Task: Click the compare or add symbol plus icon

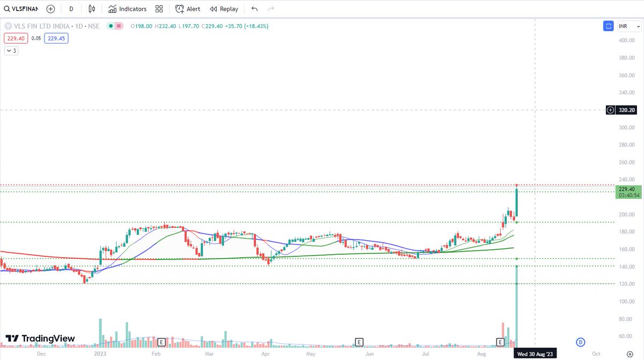Action: pos(50,9)
